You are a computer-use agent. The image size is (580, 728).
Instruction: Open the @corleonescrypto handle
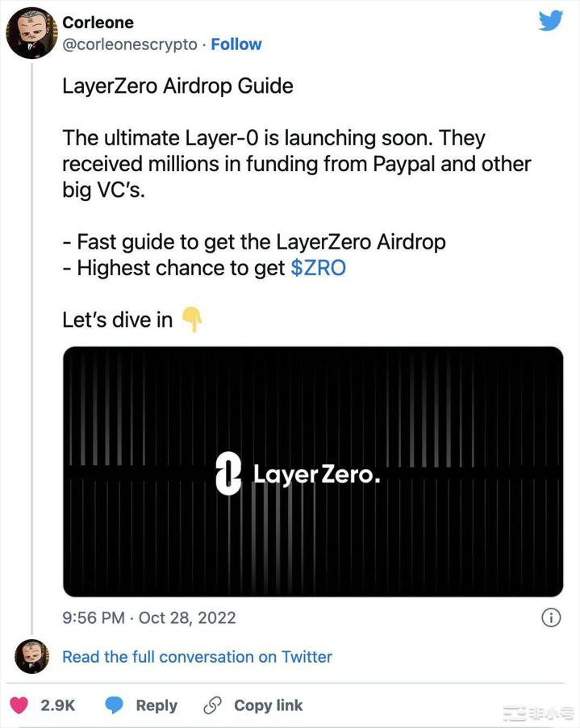[x=130, y=44]
